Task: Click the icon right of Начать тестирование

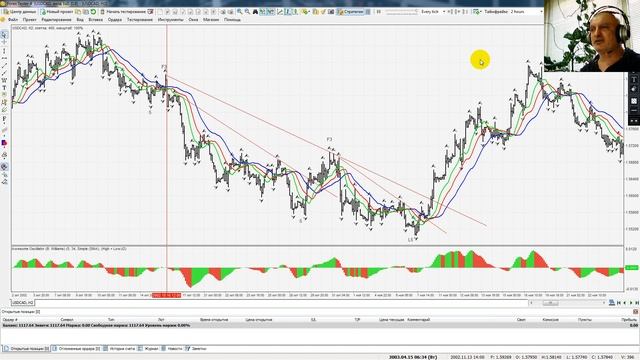Action: pos(151,12)
